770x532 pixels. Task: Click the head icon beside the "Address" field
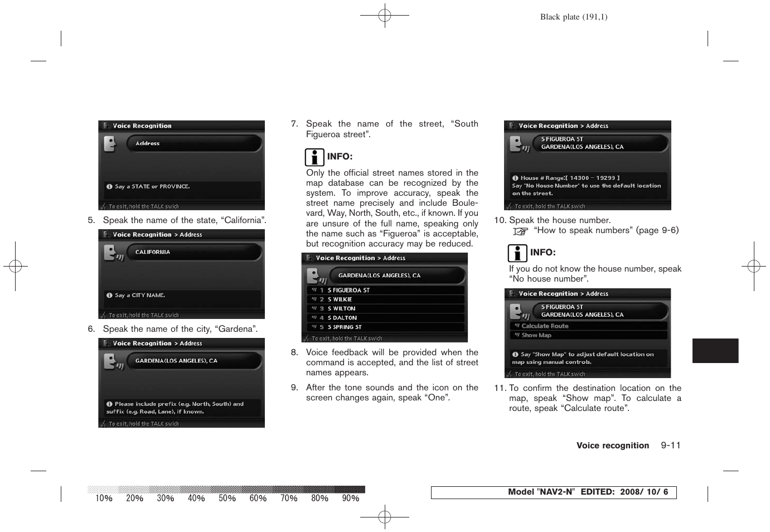coord(110,144)
